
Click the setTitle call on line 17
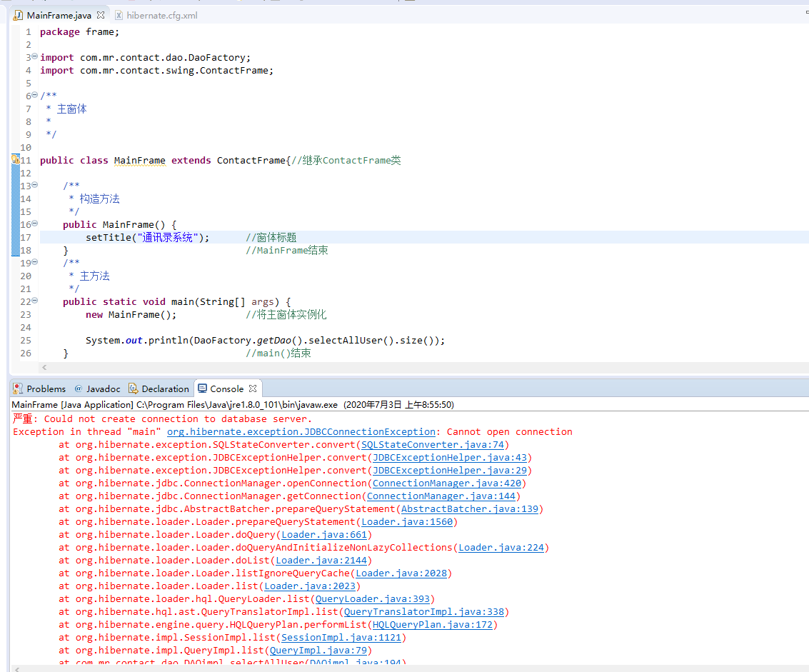(x=148, y=237)
